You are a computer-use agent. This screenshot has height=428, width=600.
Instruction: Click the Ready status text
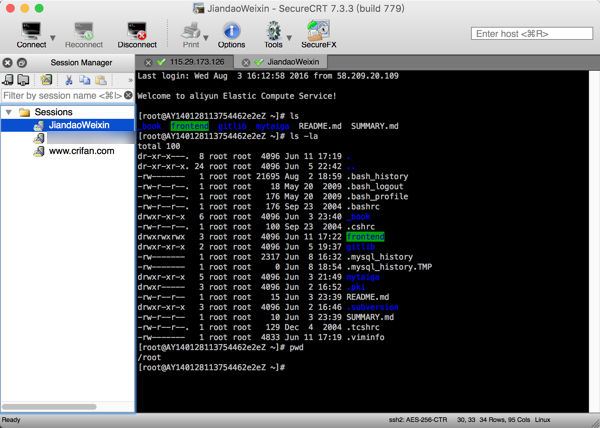[11, 420]
